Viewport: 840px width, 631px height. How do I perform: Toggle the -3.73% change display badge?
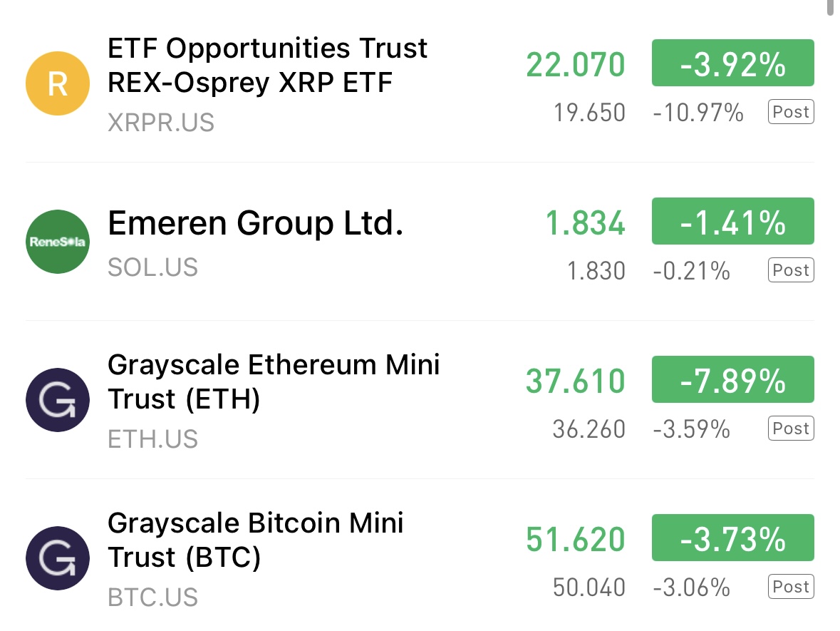click(732, 540)
